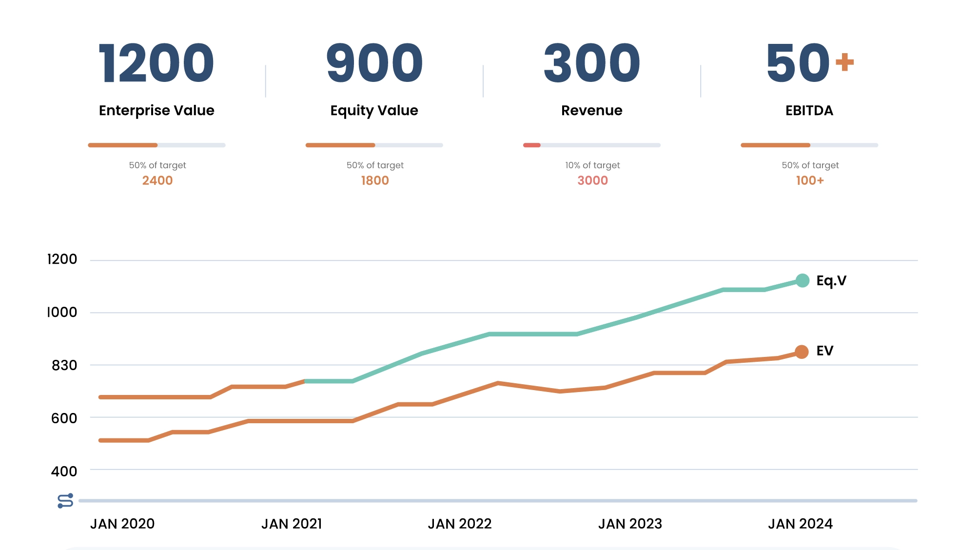Click the timeline route icon near axis
Image resolution: width=980 pixels, height=550 pixels.
tap(65, 501)
